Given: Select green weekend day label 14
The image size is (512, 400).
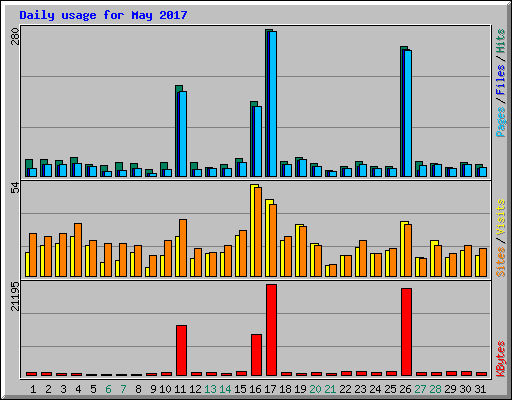Looking at the screenshot, I should (x=225, y=389).
